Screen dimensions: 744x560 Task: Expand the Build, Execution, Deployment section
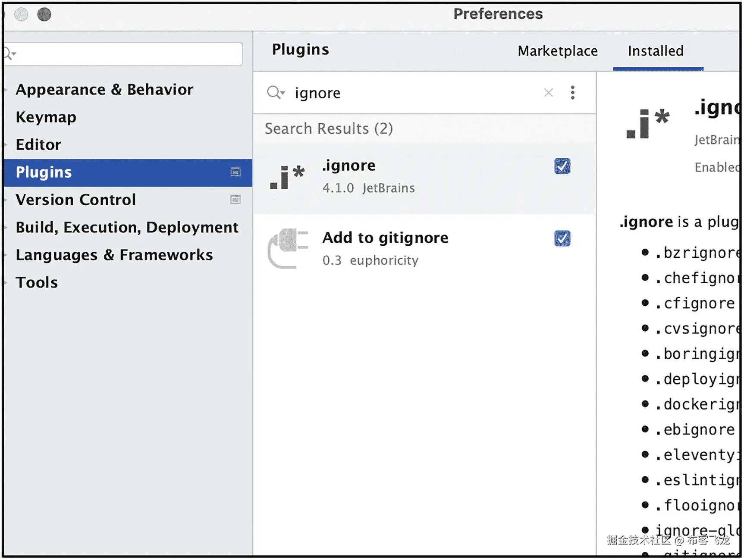(6, 227)
